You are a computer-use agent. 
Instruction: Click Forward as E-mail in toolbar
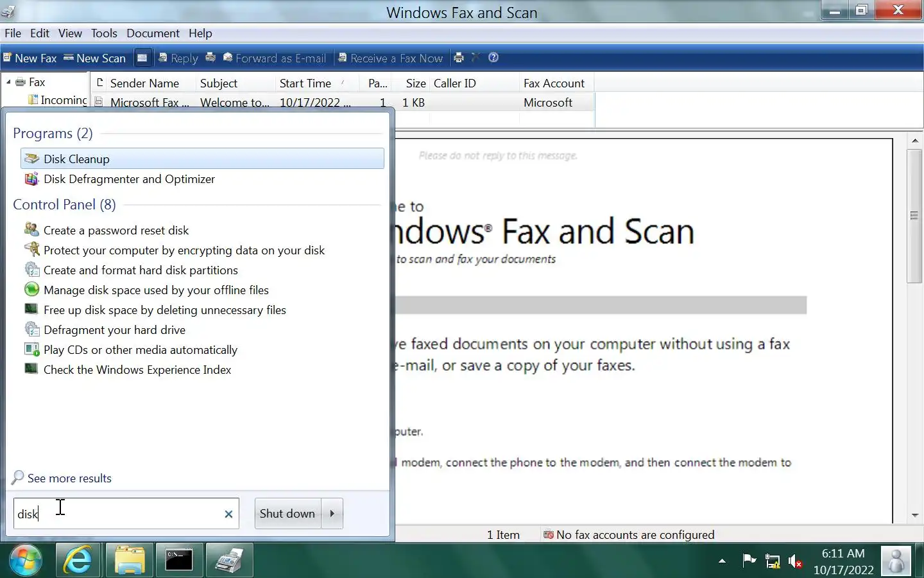(275, 58)
